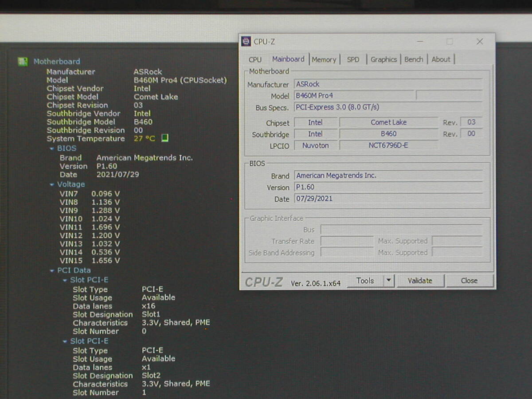Viewport: 532px width, 399px height.
Task: Open the Bench tab
Action: pyautogui.click(x=414, y=59)
